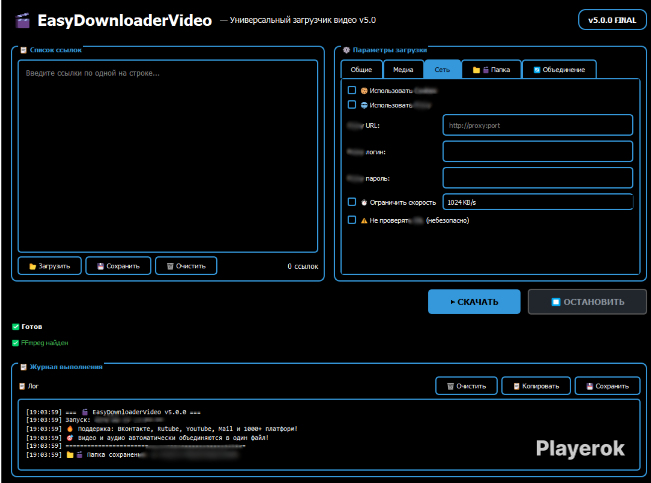Switch to the Общие tab
651x483 pixels.
[361, 69]
